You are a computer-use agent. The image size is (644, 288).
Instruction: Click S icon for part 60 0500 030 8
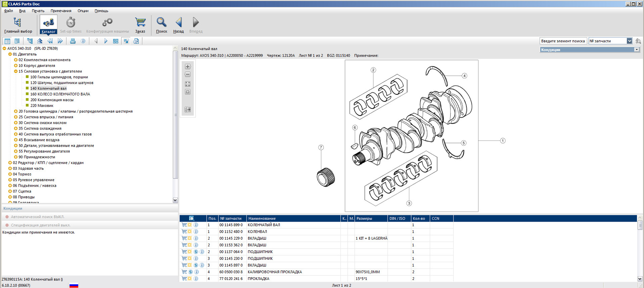(190, 272)
